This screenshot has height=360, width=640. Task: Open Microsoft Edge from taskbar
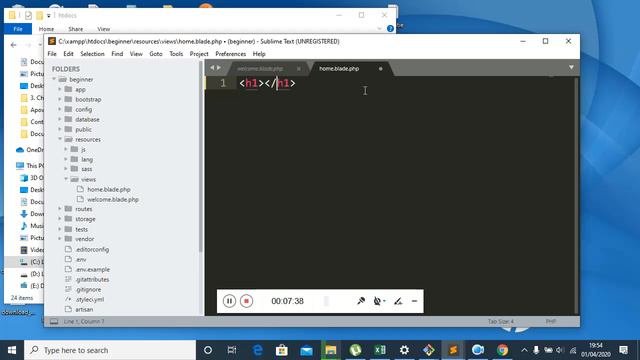tap(258, 350)
